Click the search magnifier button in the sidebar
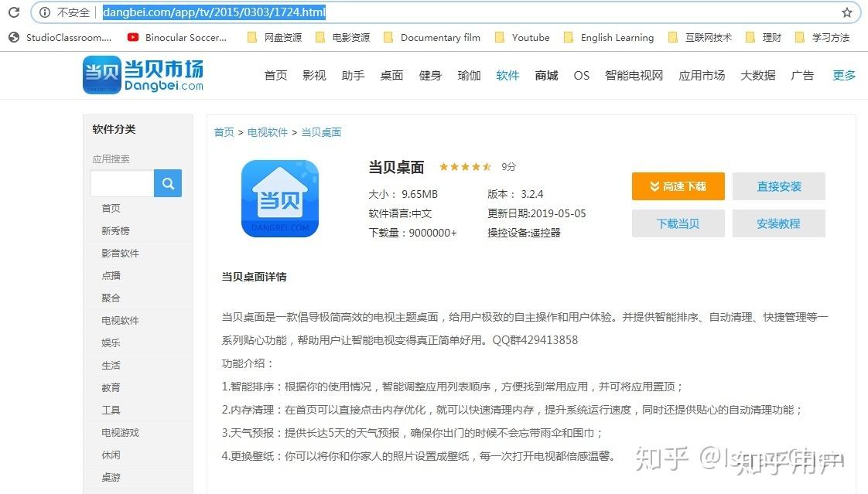Viewport: 868px width, 494px height. [168, 183]
